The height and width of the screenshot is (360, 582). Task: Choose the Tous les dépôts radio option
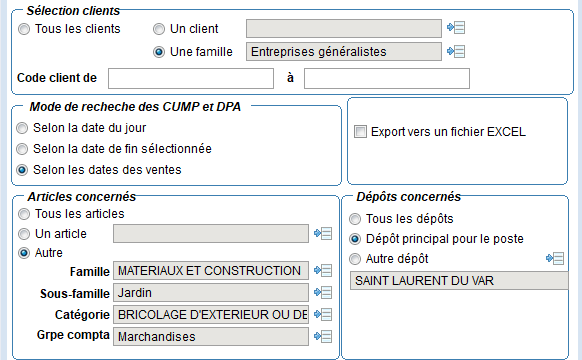[355, 219]
